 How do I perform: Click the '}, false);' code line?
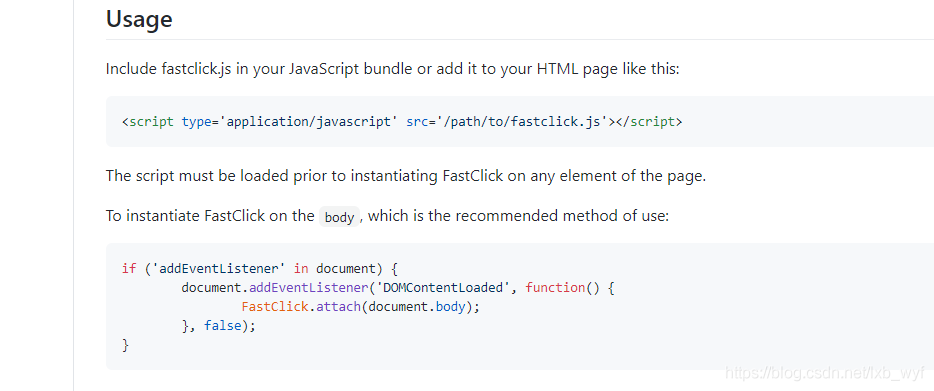(x=219, y=327)
